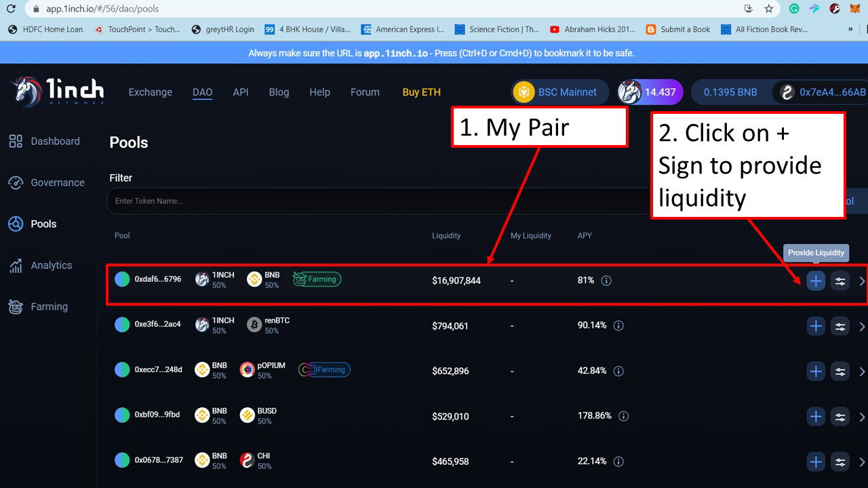
Task: Expand the 0xdaf6...6796 pool row chevron
Action: [x=862, y=281]
